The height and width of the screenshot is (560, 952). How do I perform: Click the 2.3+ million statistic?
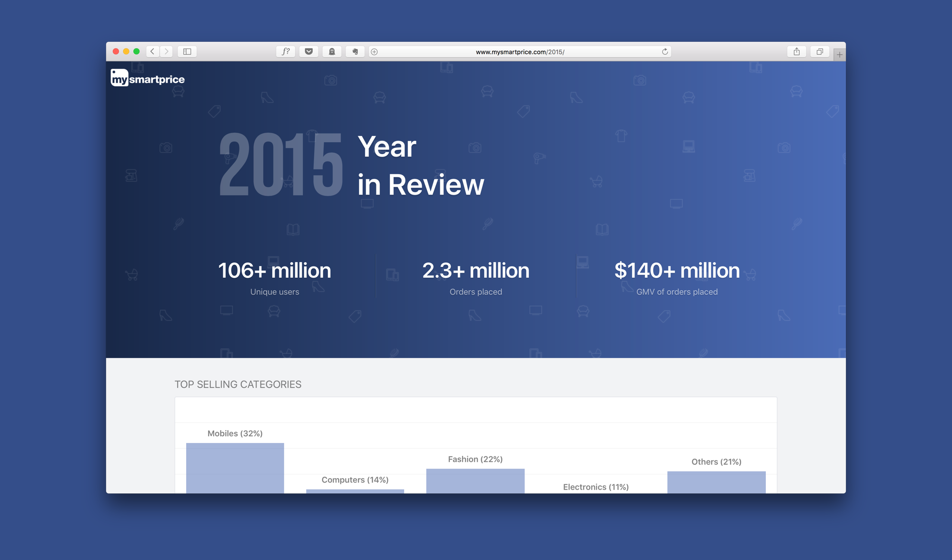[476, 271]
